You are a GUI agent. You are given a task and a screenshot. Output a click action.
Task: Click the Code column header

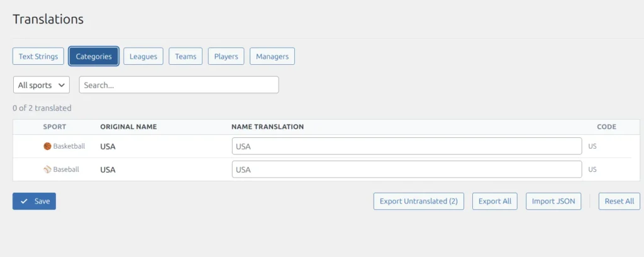pos(607,127)
